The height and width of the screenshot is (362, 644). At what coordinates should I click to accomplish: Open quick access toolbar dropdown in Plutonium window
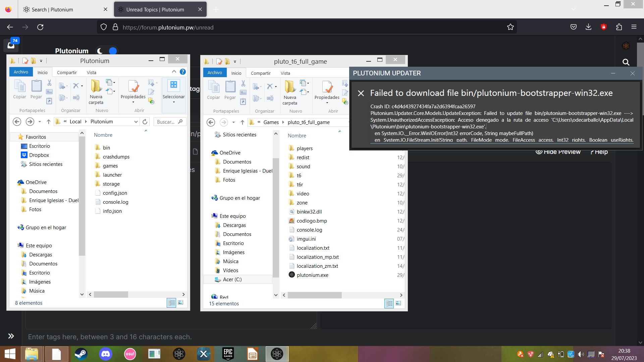(x=41, y=61)
